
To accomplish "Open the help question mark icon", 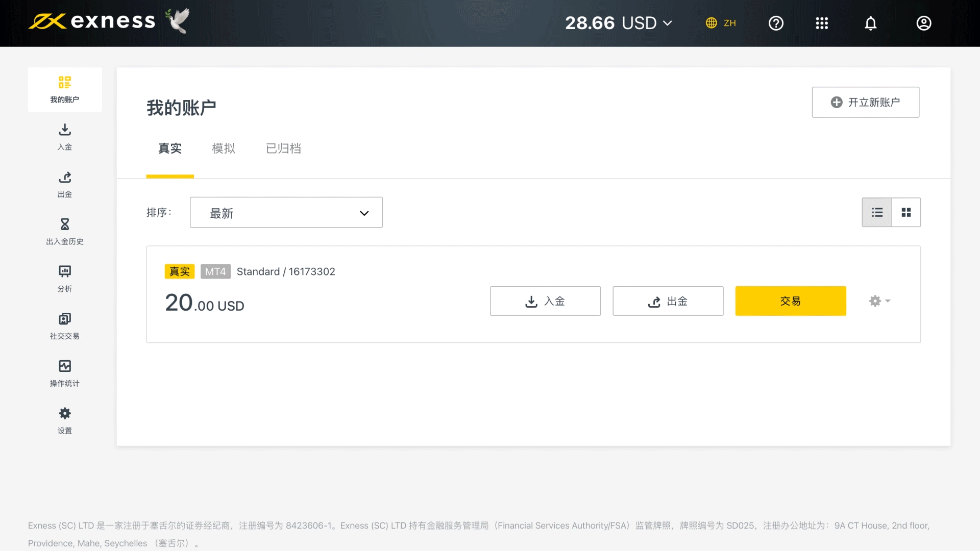I will [776, 23].
